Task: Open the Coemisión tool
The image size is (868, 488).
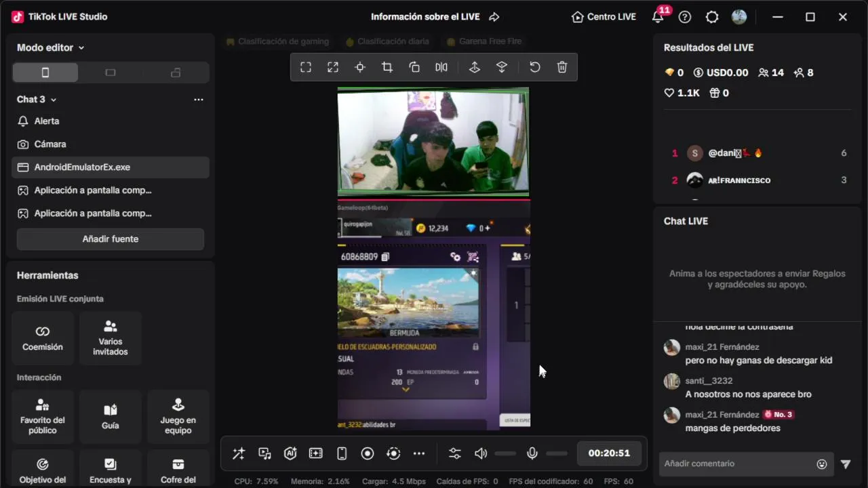Action: tap(43, 338)
